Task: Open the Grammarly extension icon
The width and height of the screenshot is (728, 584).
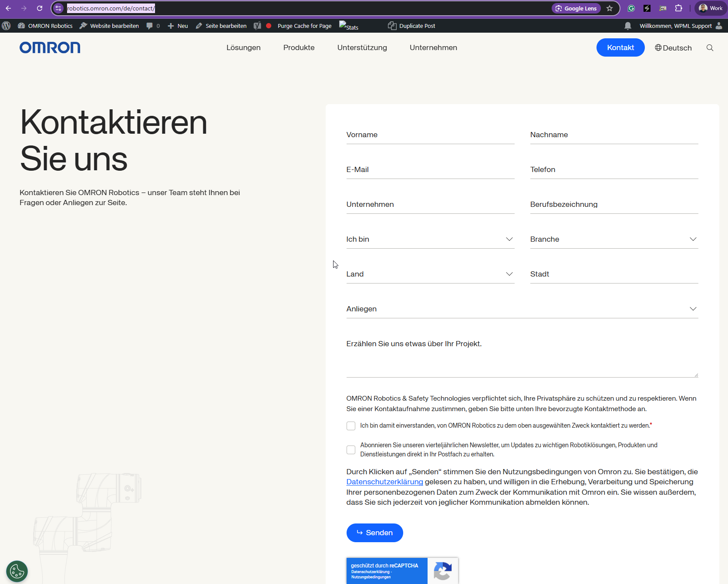Action: (x=631, y=8)
